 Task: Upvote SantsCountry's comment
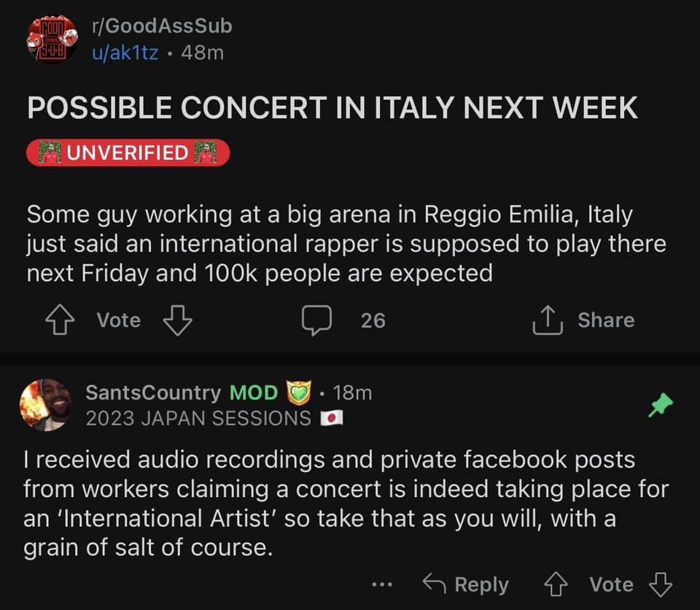(x=556, y=584)
